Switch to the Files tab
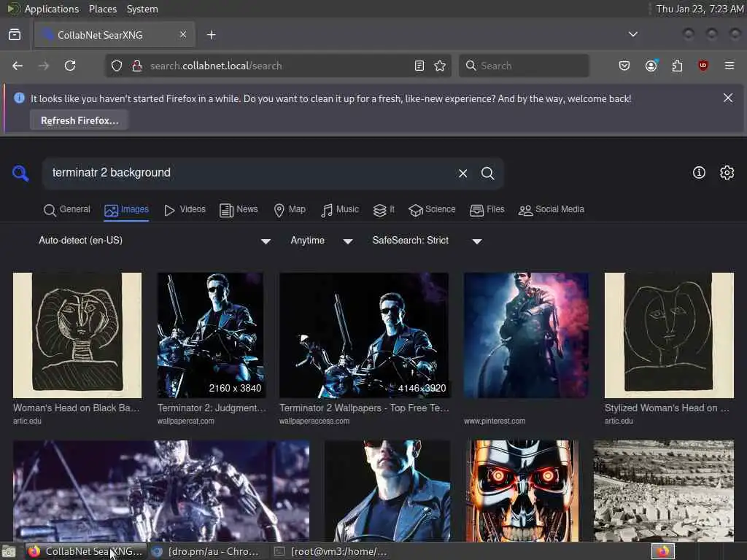The image size is (747, 560). 487,209
